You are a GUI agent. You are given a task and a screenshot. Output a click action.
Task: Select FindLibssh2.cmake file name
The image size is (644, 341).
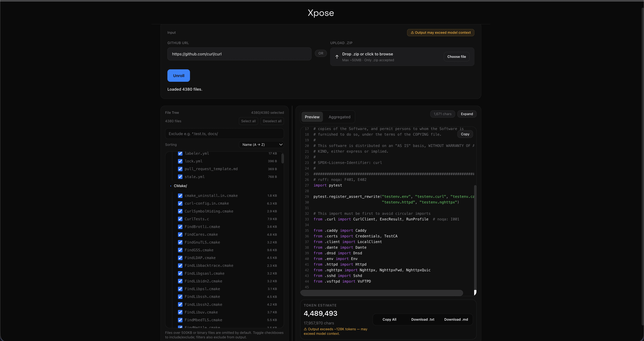[x=203, y=304]
